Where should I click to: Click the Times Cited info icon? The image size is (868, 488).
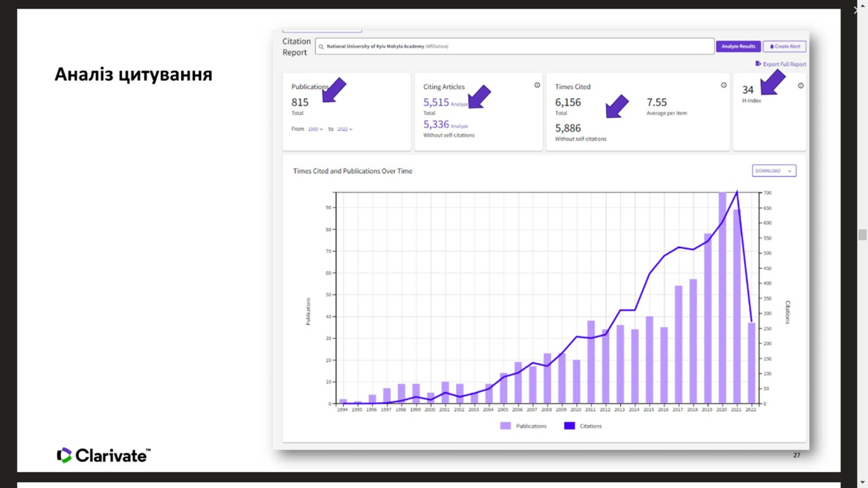724,85
